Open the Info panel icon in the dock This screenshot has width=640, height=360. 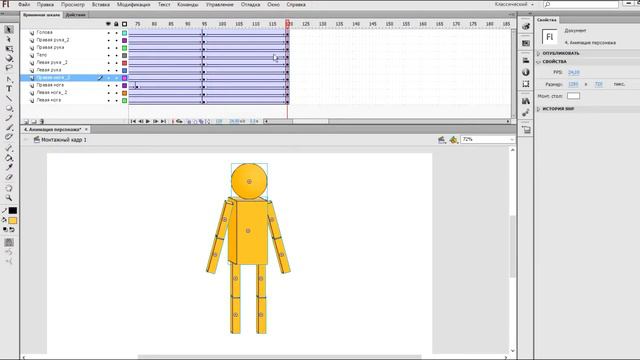click(x=526, y=72)
